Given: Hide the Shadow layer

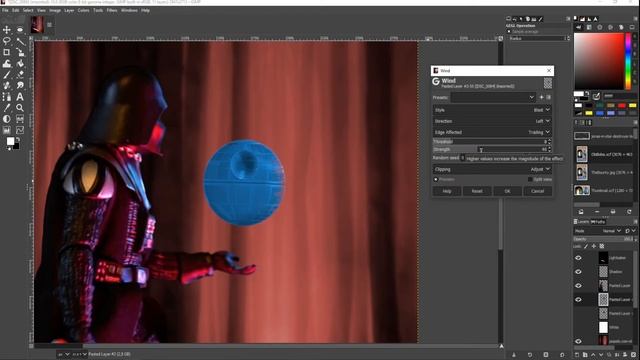Looking at the screenshot, I should point(578,272).
